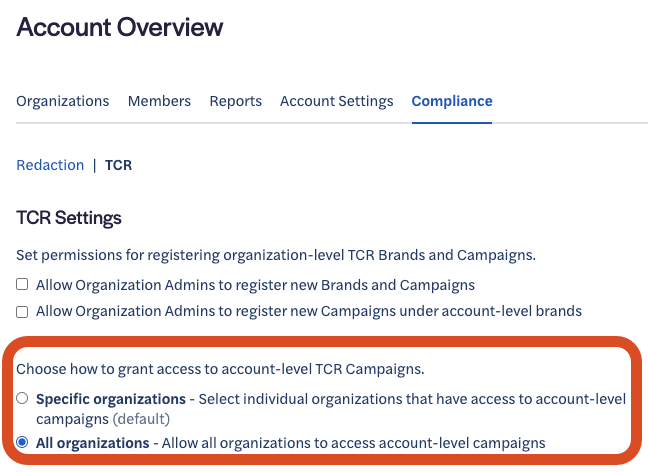Select the All organizations radio button
This screenshot has width=648, height=472.
(x=22, y=442)
